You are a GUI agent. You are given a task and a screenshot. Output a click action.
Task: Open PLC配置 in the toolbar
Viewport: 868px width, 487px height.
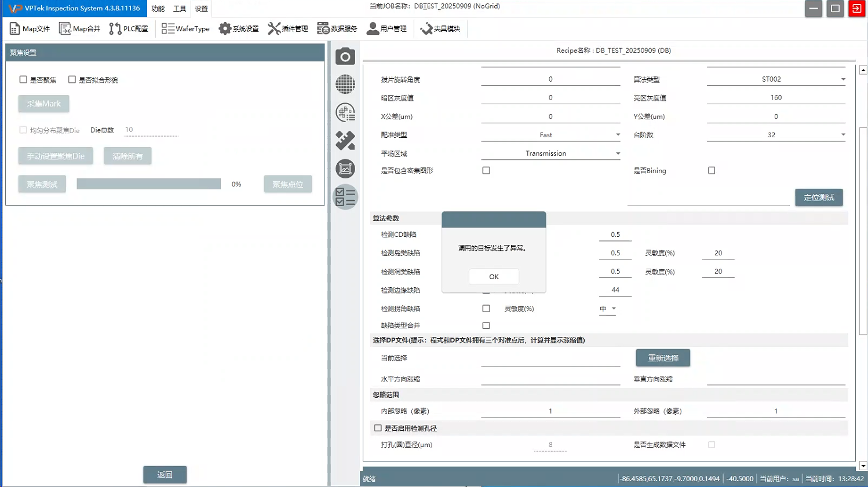pos(129,28)
